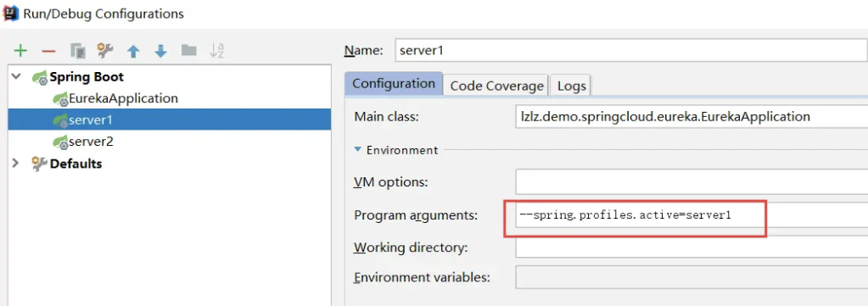Viewport: 868px width, 306px height.
Task: Sort configurations alphabetically
Action: point(216,51)
